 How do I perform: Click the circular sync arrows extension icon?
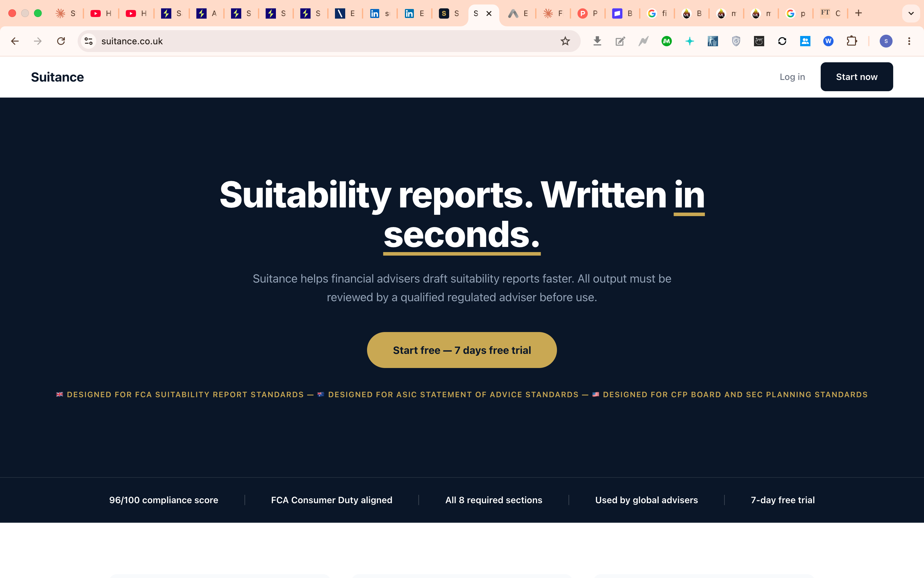[782, 41]
